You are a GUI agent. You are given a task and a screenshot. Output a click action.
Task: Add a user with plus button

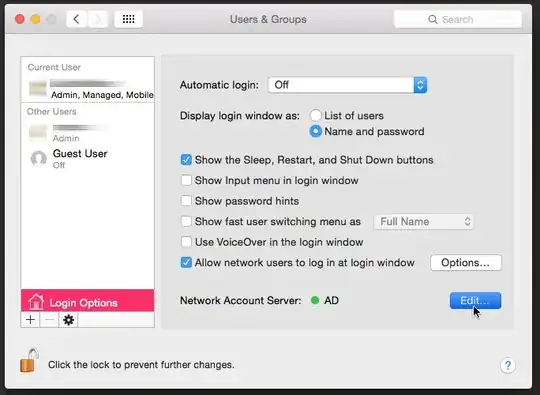pos(30,320)
